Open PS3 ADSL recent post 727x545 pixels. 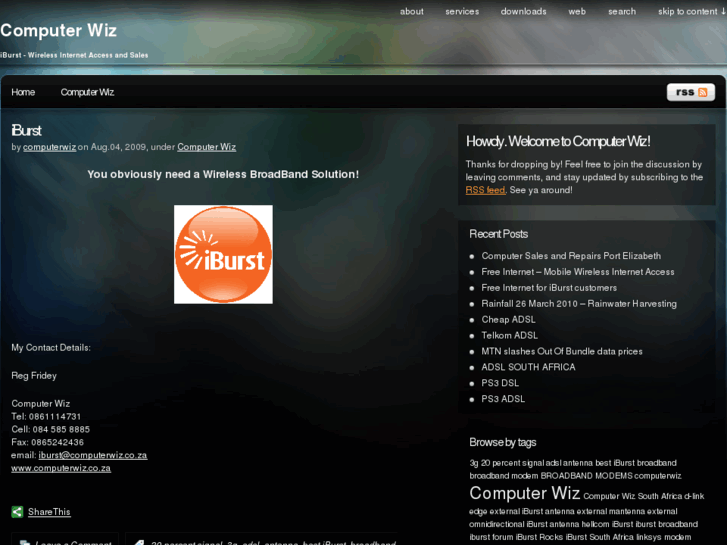point(503,399)
